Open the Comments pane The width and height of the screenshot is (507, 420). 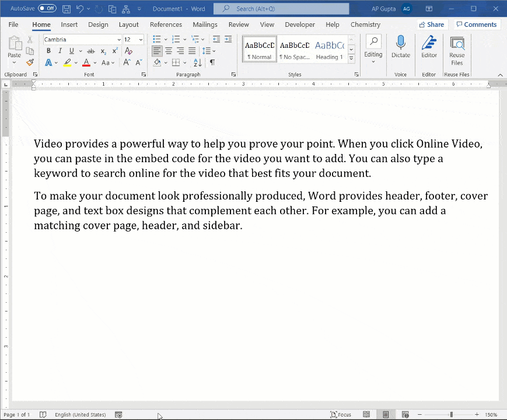[477, 24]
